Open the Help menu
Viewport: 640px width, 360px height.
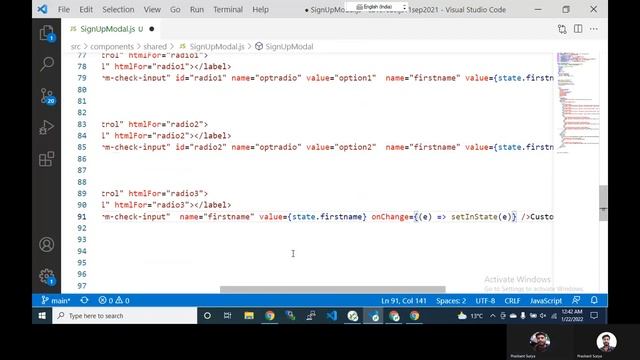(x=260, y=9)
